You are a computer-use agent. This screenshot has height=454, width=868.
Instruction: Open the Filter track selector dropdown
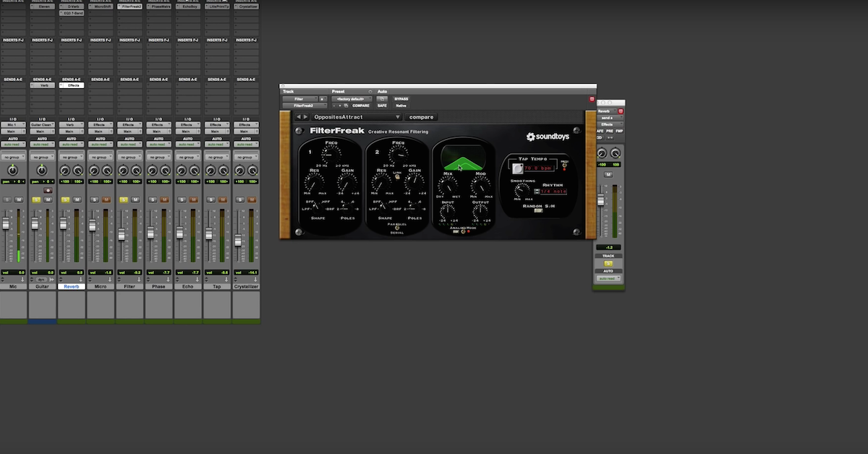pos(299,98)
